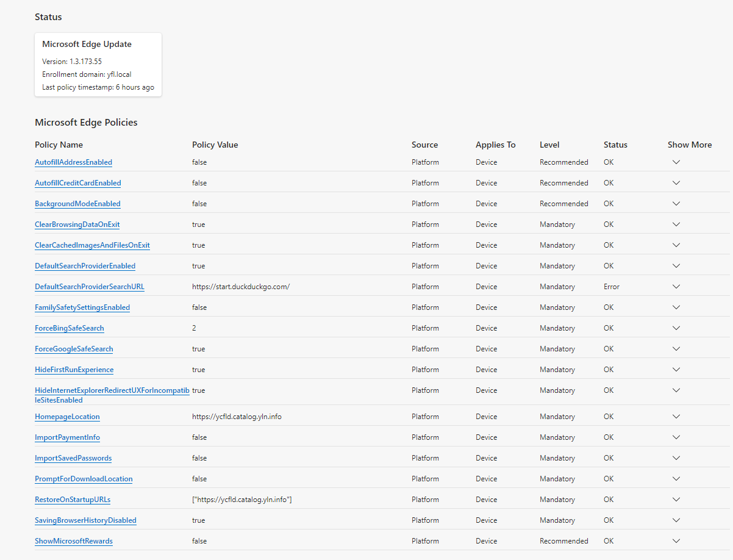Expand Show More for HideInternetExplorerRedirectUX policy
The width and height of the screenshot is (733, 560).
coord(676,390)
